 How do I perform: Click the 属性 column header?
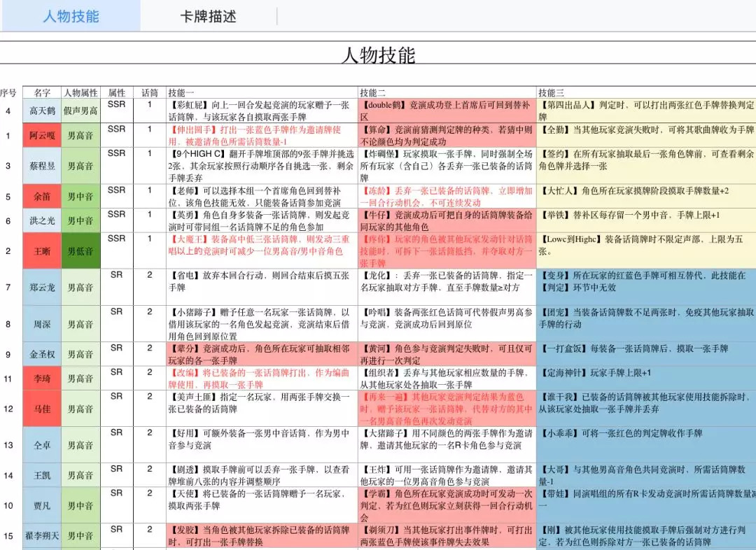[x=117, y=92]
